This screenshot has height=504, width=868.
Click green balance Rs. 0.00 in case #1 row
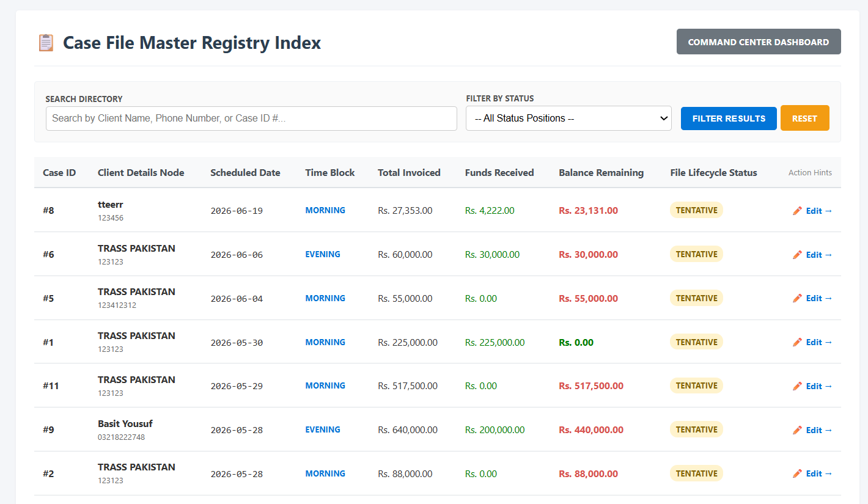[576, 343]
